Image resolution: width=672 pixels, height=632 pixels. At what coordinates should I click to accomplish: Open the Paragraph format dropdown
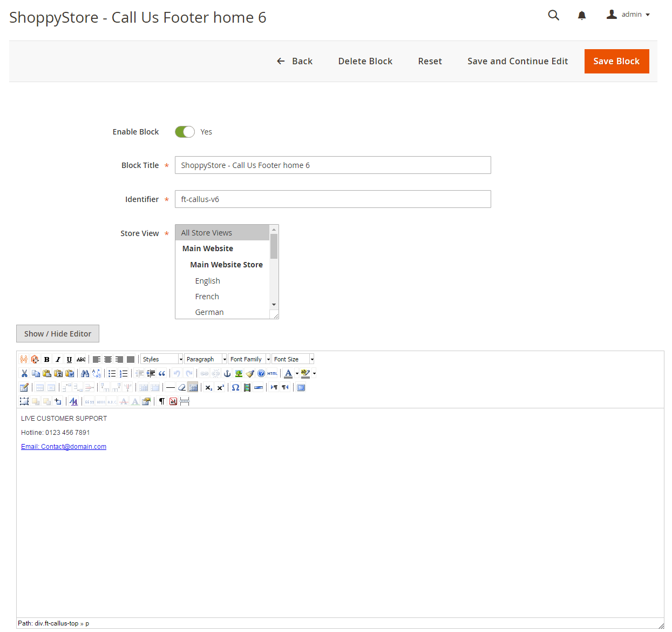[x=206, y=359]
